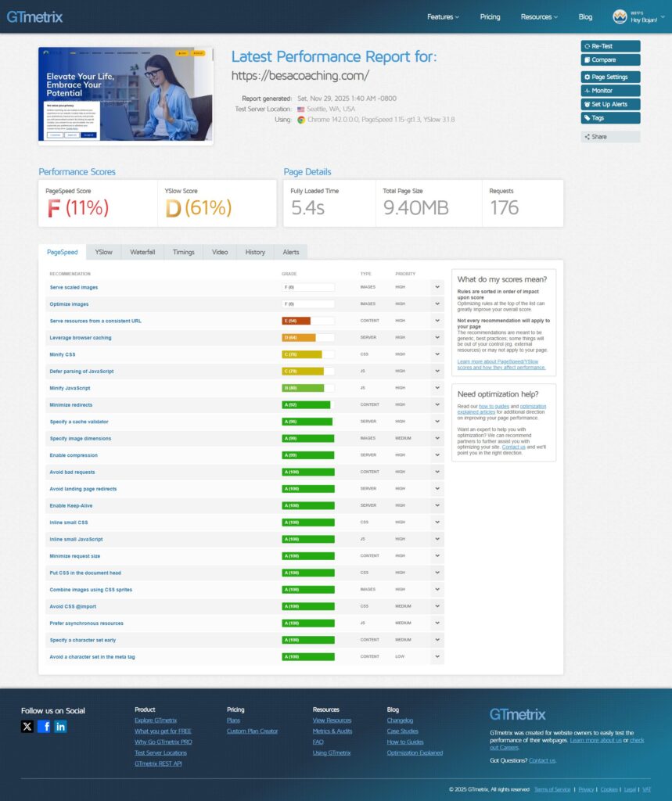Viewport: 672px width, 801px height.
Task: Open Set Up Alerts
Action: click(610, 104)
